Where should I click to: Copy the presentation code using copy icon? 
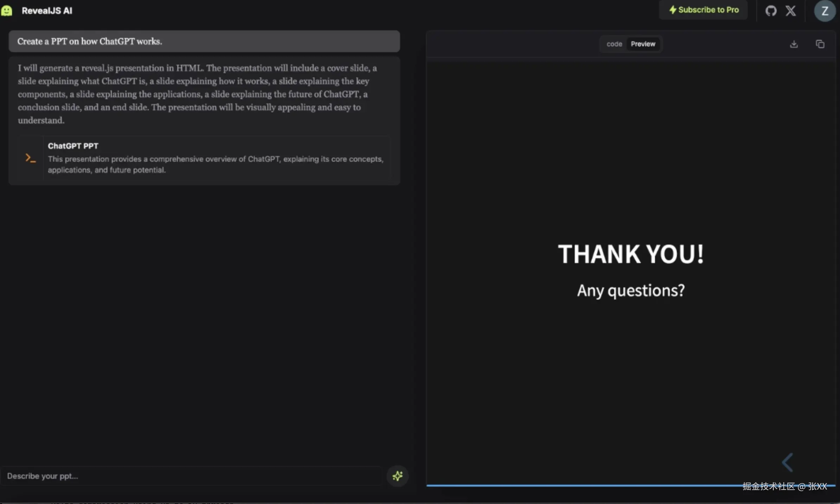pos(820,44)
